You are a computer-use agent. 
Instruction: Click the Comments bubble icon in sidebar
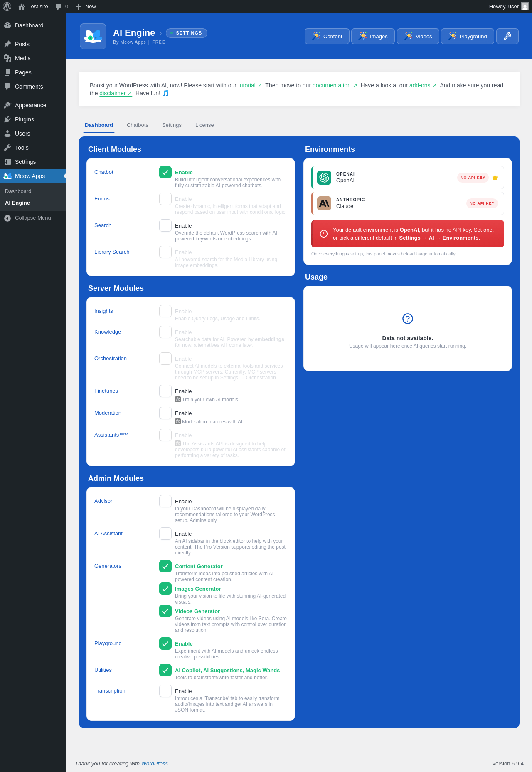7,87
